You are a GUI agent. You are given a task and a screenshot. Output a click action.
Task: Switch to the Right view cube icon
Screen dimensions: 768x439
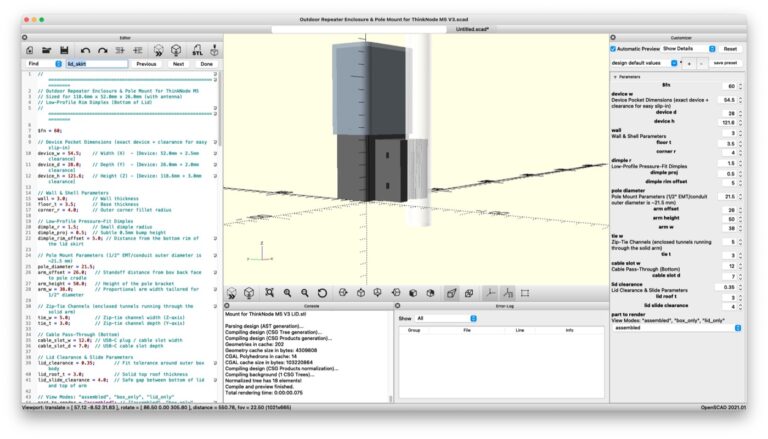(343, 293)
